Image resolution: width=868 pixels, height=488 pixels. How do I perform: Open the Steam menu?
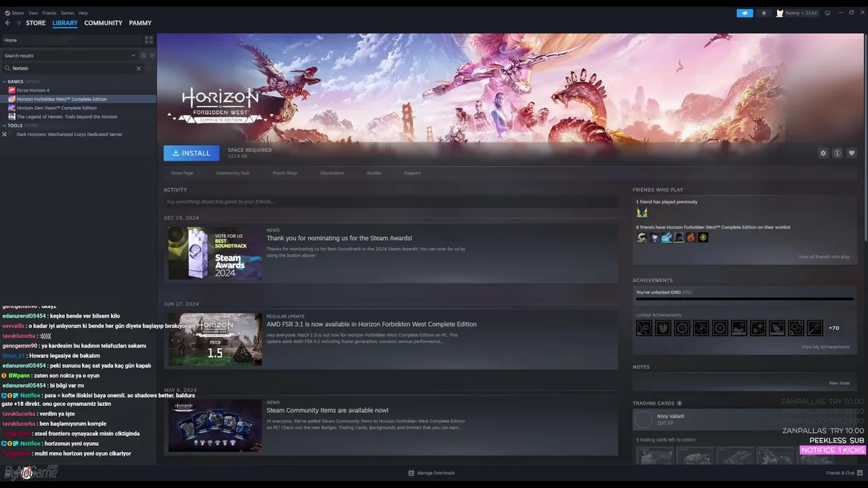(x=18, y=13)
